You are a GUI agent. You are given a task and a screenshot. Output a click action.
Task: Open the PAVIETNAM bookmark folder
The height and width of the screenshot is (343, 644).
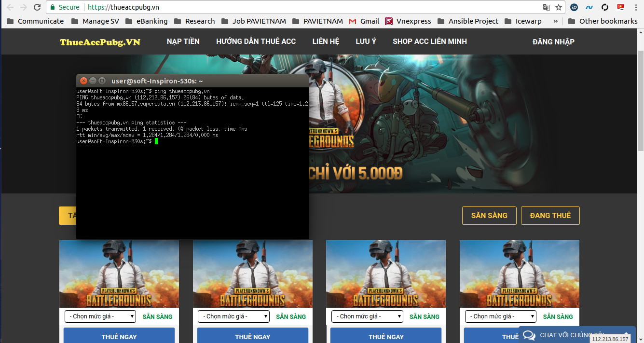(317, 21)
